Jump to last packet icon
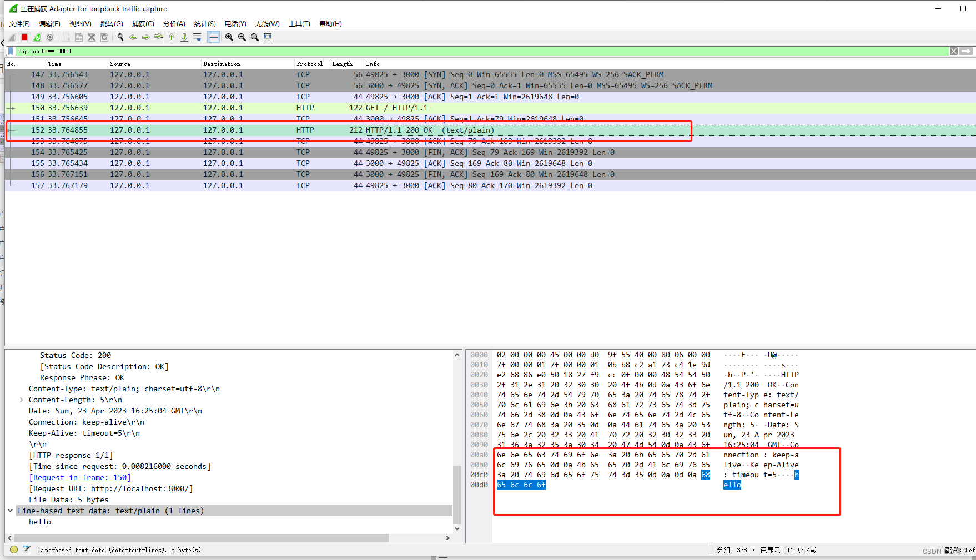 coord(184,37)
